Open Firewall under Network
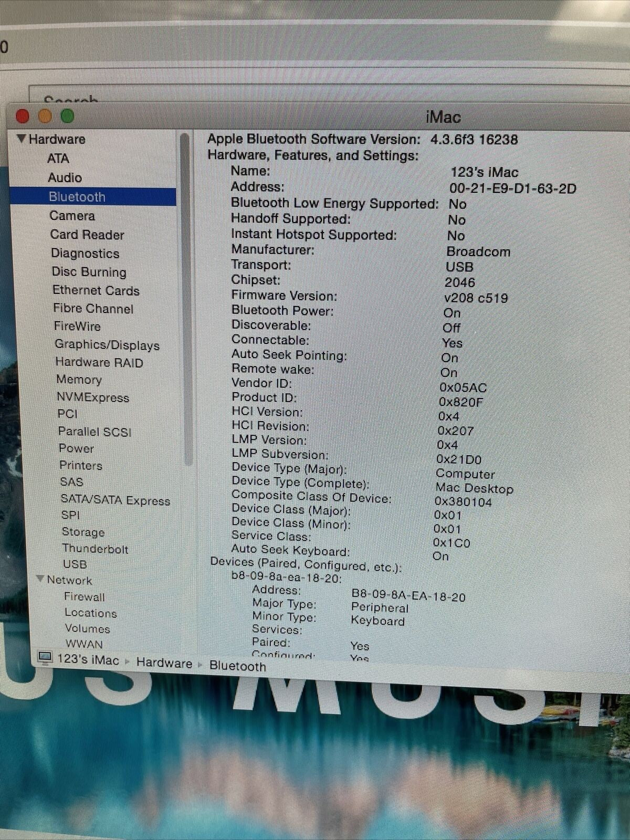Screen dimensions: 630x840 coord(84,597)
